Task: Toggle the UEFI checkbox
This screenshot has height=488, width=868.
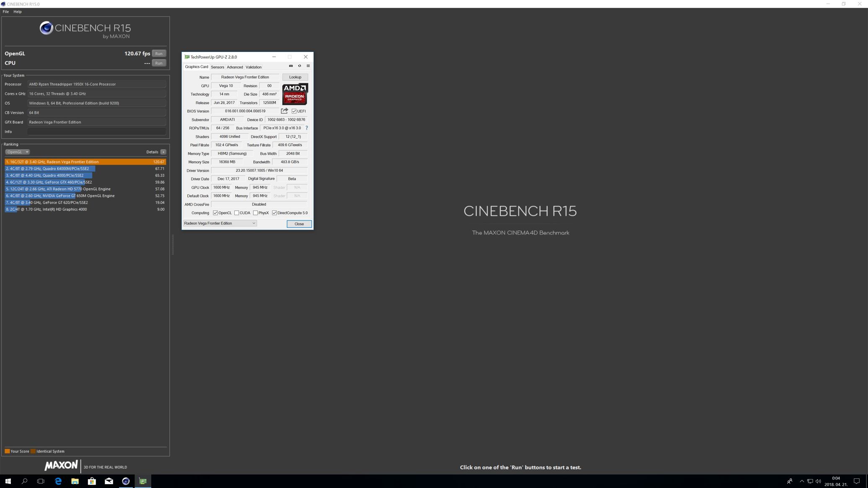Action: coord(294,111)
